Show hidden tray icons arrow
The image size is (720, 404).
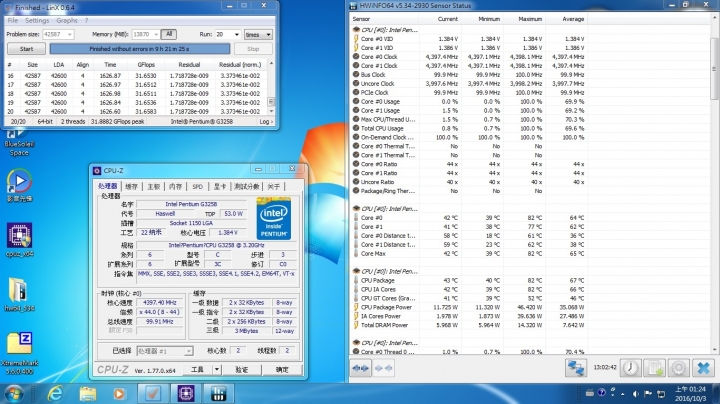click(623, 394)
